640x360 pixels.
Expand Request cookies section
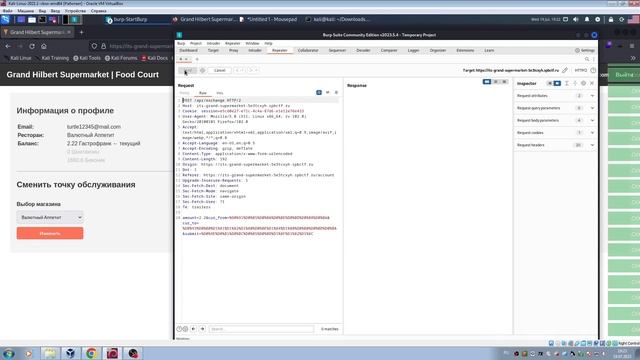555,133
